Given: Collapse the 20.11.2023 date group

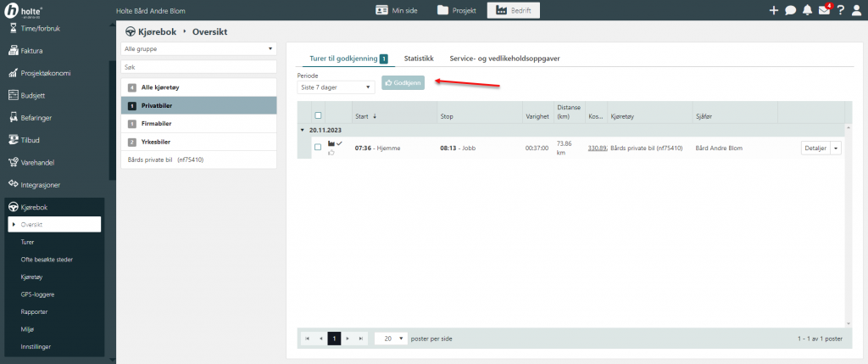Looking at the screenshot, I should pos(303,130).
